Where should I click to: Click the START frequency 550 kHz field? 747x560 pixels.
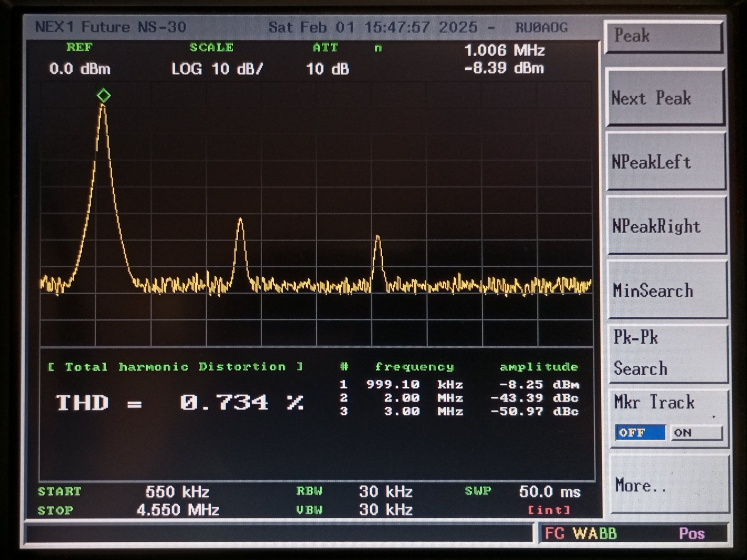[177, 492]
